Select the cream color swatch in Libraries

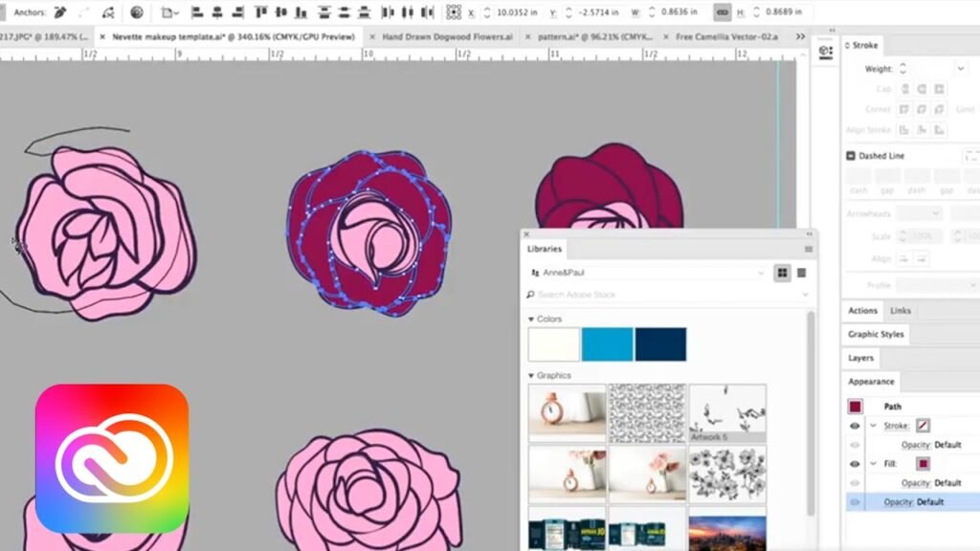tap(554, 344)
